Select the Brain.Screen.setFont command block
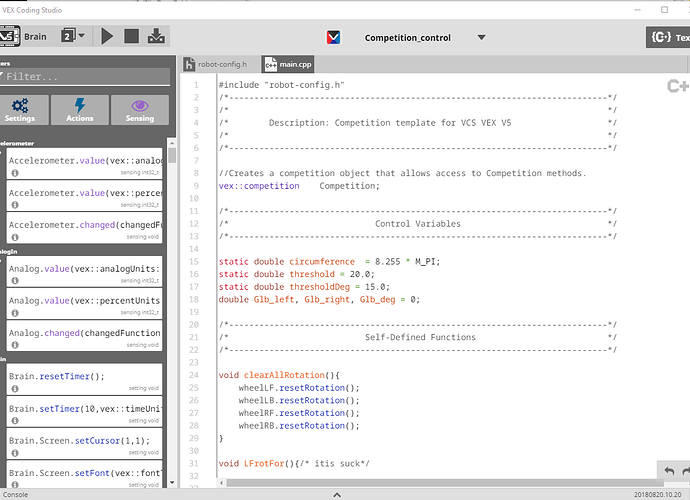Viewport: 690px width, 500px height. [84, 475]
